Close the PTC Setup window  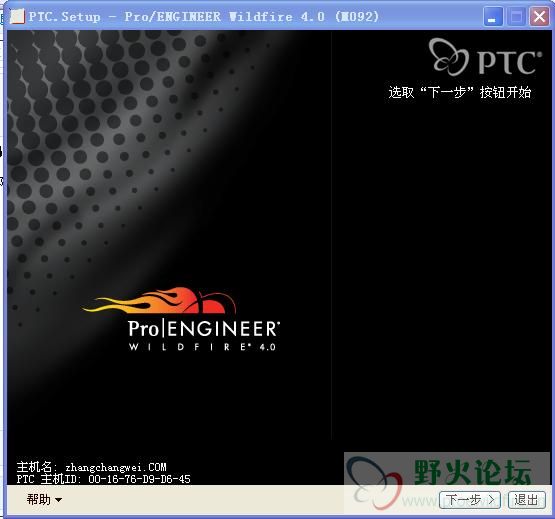[539, 16]
